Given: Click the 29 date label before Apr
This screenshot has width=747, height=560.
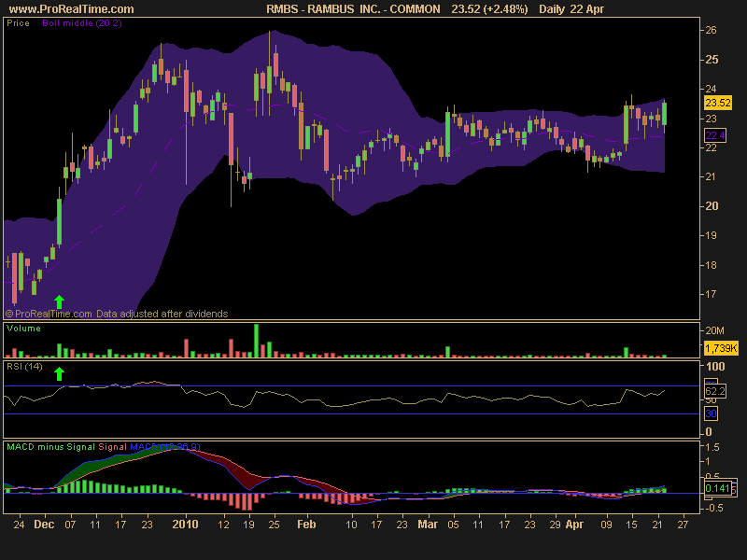Looking at the screenshot, I should tap(555, 525).
